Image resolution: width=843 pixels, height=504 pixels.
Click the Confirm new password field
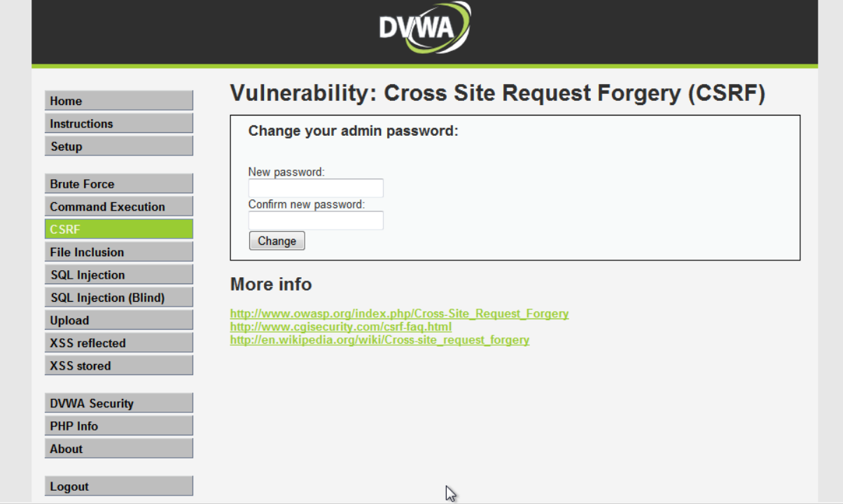(x=316, y=220)
